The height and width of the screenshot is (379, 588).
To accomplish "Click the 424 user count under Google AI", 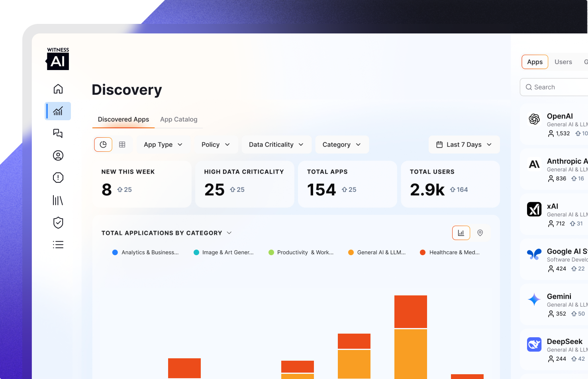I will 561,269.
